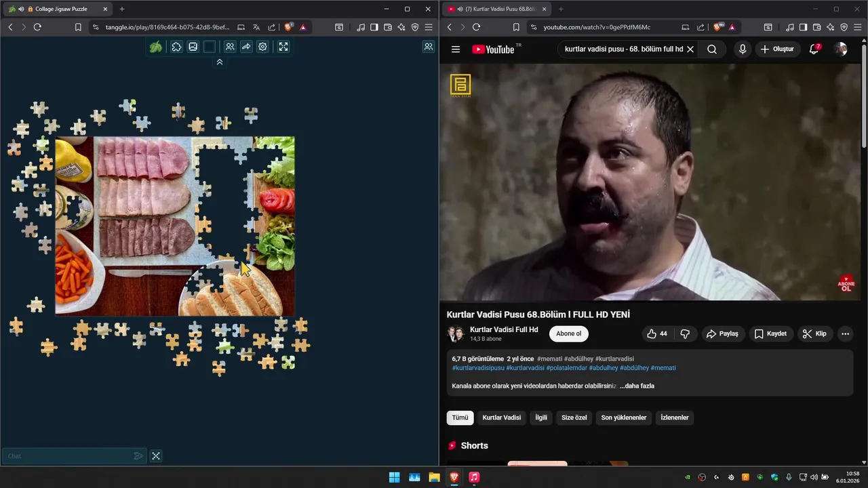Clear the YouTube search box with X
This screenshot has width=868, height=488.
pos(690,49)
